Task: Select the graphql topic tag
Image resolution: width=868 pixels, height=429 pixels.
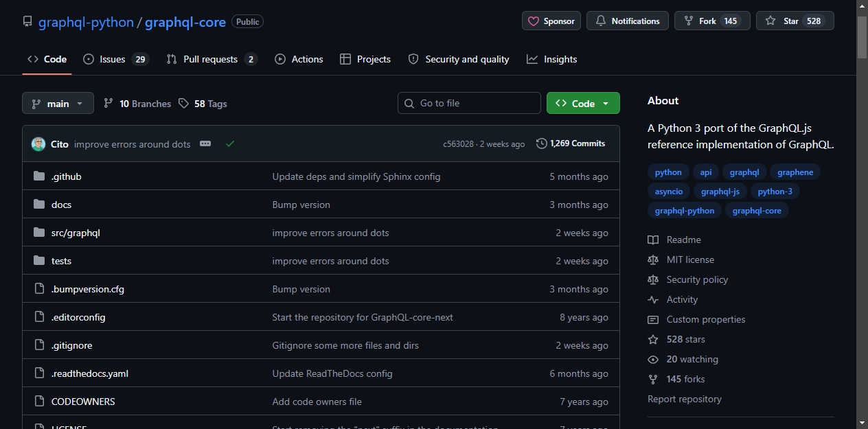Action: point(744,172)
